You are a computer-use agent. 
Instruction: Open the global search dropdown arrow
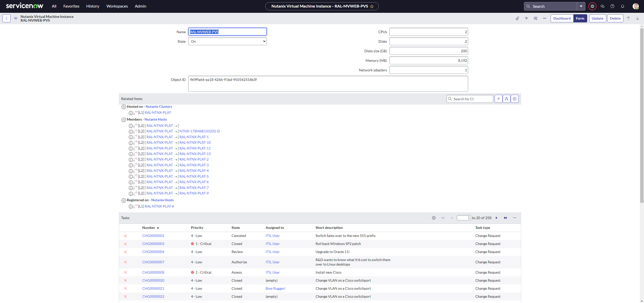(581, 6)
